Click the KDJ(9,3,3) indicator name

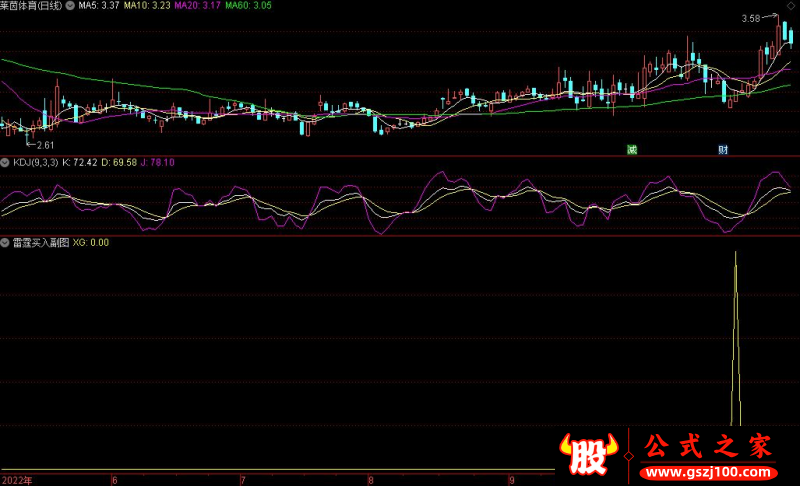click(35, 162)
